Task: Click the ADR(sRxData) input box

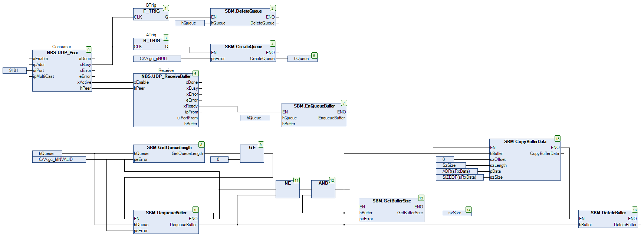Action: 456,171
